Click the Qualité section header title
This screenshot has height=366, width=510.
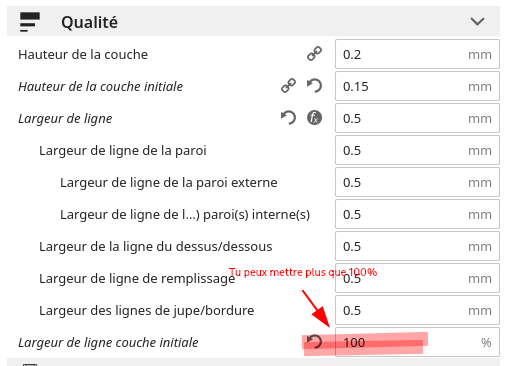click(89, 22)
